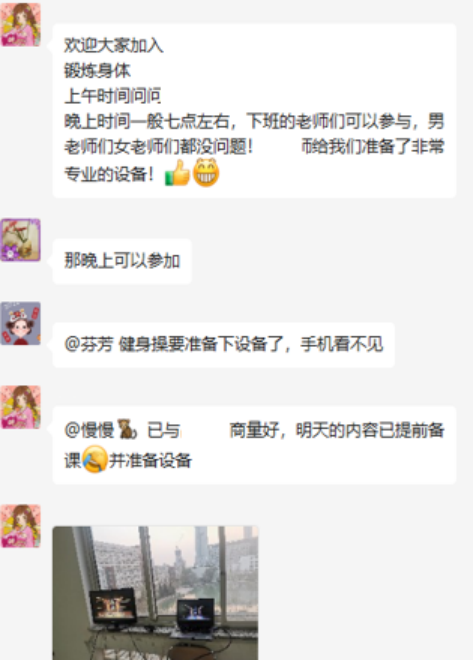Click the @芬芳 mention
This screenshot has height=660, width=473.
(89, 344)
